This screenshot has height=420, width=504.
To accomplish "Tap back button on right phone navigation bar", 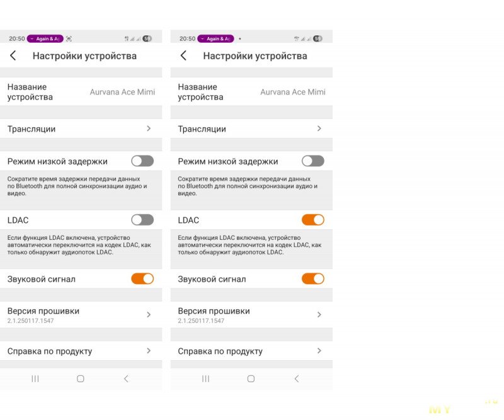I will click(296, 379).
